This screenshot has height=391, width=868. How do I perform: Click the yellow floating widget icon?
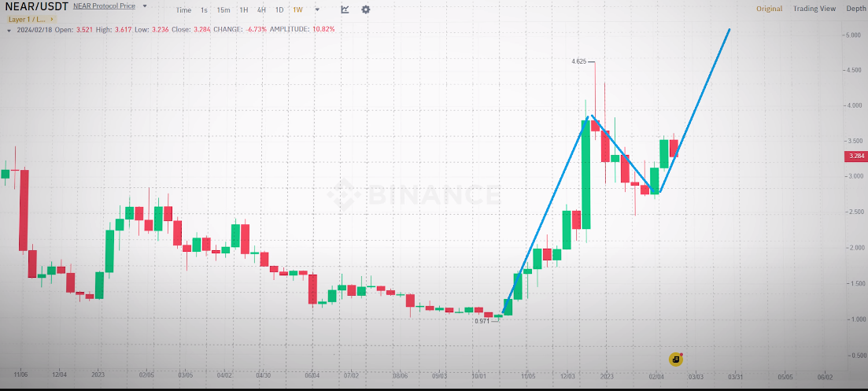[x=675, y=360]
